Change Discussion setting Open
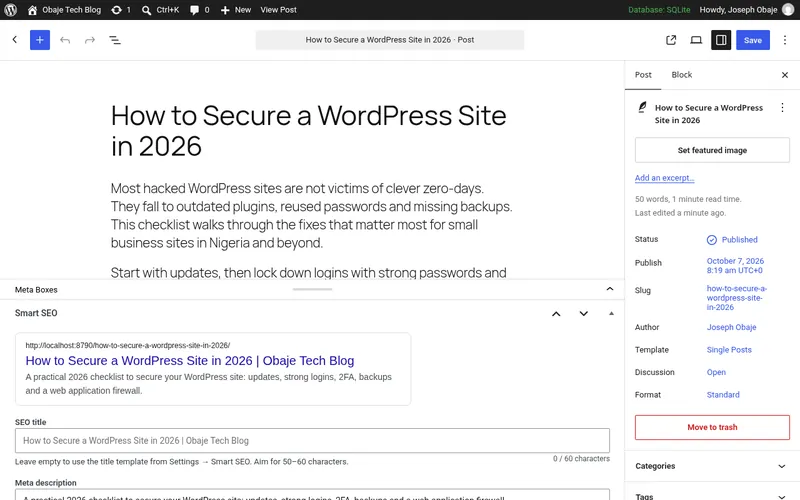The image size is (800, 500). point(716,372)
